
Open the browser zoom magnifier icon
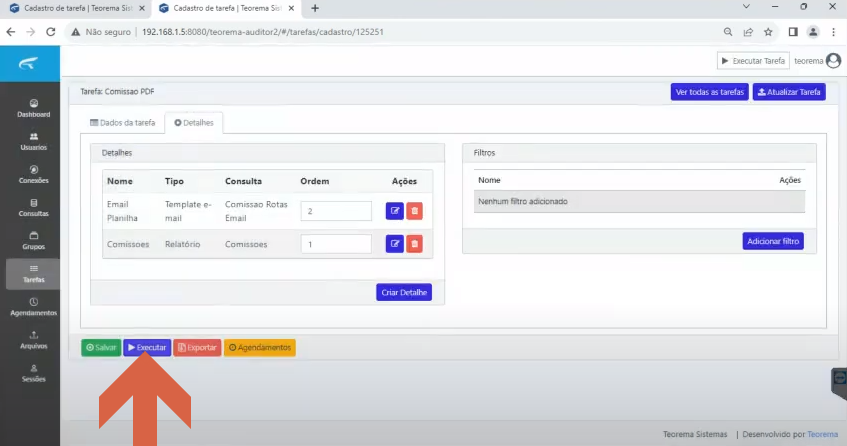(728, 32)
